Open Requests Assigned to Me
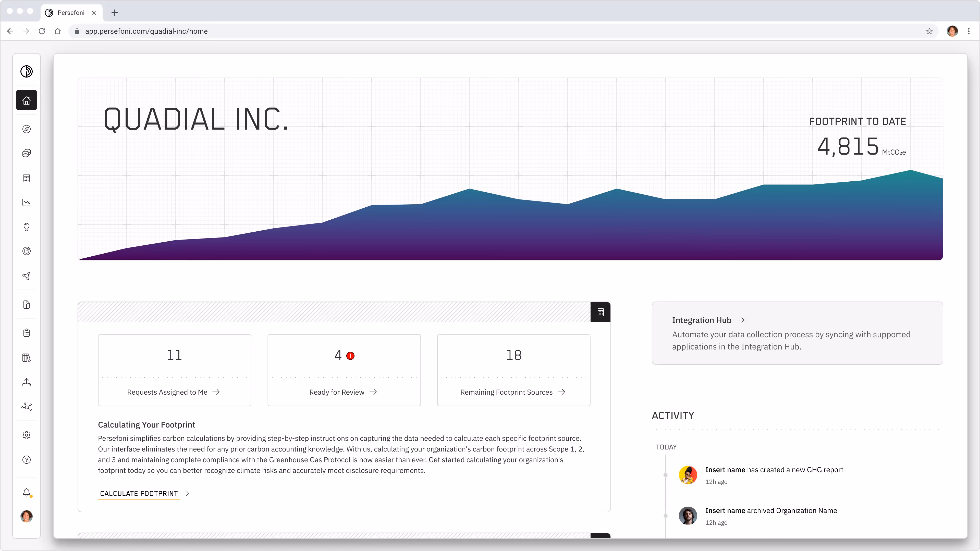The height and width of the screenshot is (551, 980). coord(174,370)
